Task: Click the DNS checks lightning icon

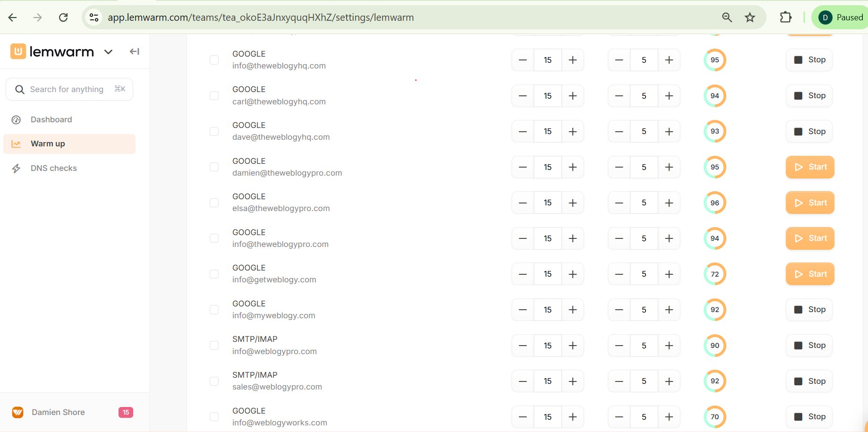Action: (x=16, y=169)
